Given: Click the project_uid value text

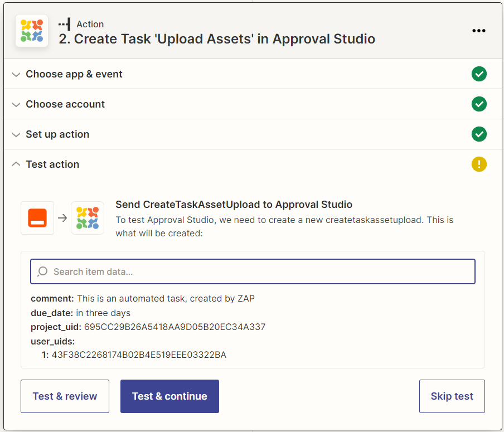Looking at the screenshot, I should click(175, 327).
